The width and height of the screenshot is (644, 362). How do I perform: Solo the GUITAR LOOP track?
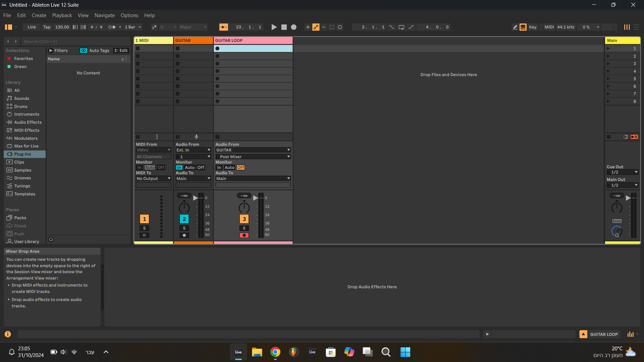tap(244, 228)
